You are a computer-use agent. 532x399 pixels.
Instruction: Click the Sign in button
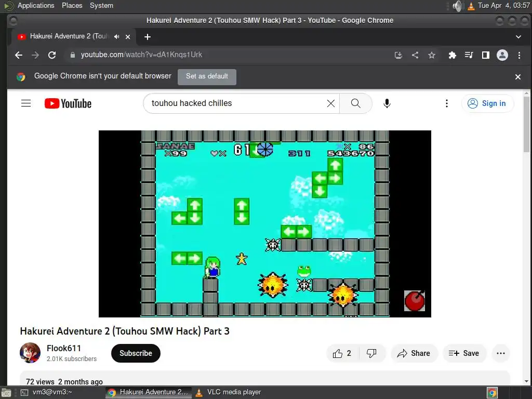pos(487,103)
